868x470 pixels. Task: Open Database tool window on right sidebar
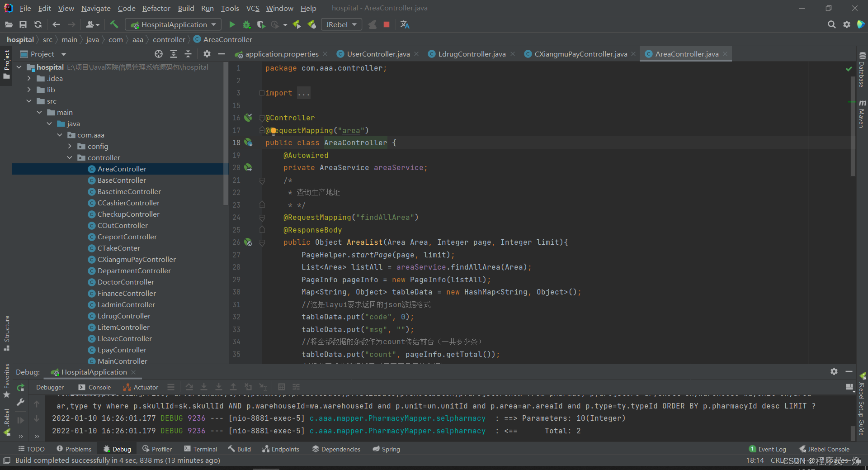(862, 69)
